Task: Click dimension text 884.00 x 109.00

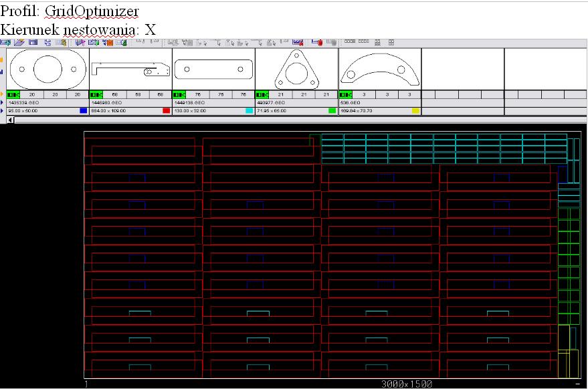Action: pyautogui.click(x=108, y=111)
